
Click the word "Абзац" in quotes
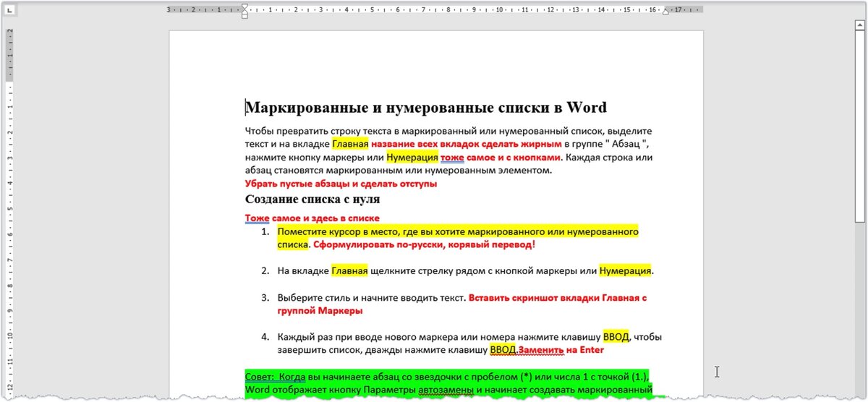(626, 145)
